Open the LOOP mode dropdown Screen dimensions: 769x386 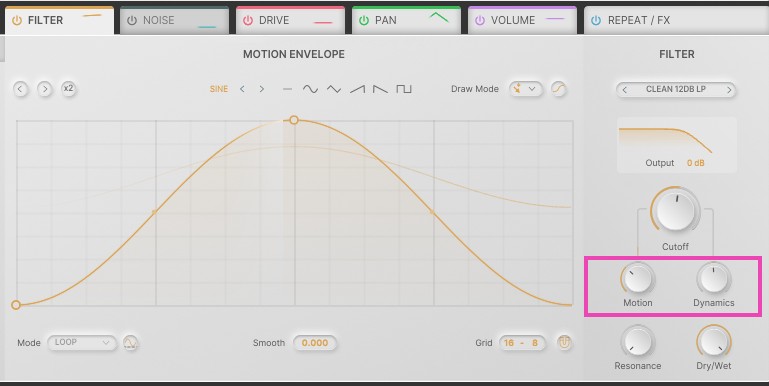[x=82, y=342]
